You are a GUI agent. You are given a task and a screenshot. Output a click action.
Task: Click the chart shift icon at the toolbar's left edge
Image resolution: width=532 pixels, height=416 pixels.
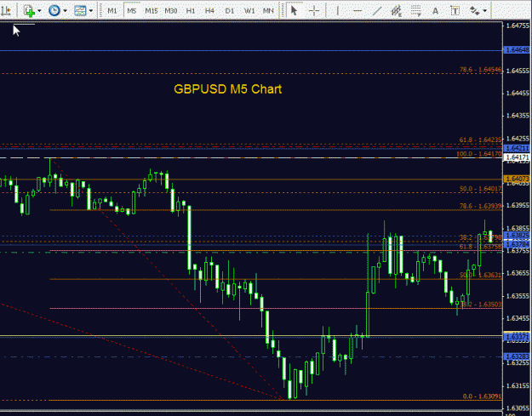click(6, 11)
